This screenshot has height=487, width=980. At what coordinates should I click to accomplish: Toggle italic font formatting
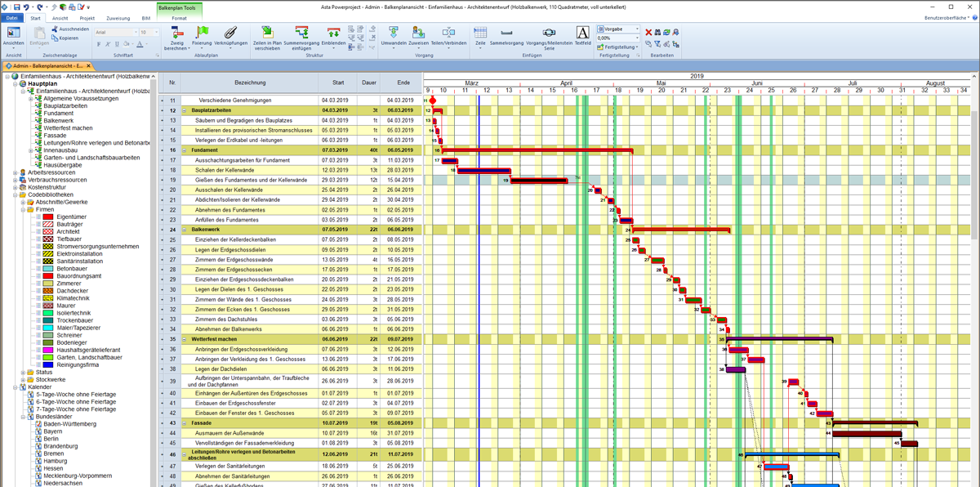(x=108, y=44)
